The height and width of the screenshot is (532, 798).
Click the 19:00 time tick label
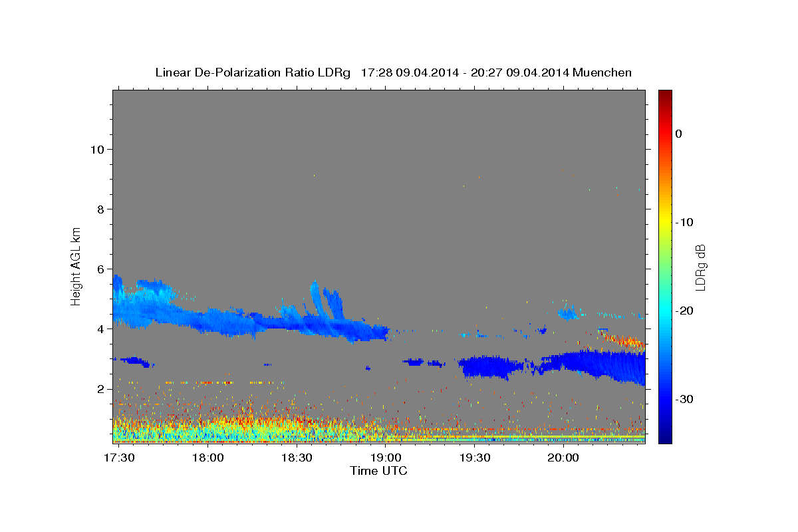point(386,458)
